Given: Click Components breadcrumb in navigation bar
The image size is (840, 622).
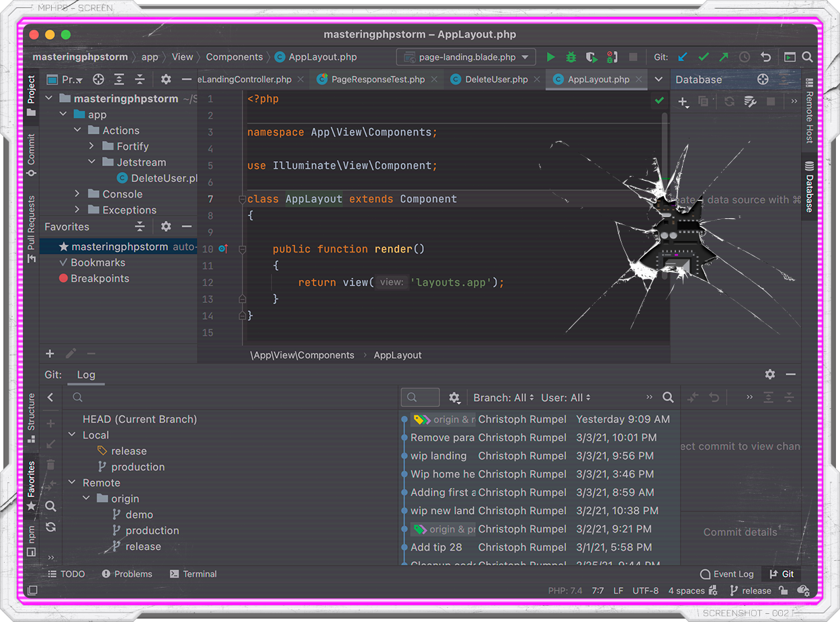Looking at the screenshot, I should coord(235,57).
